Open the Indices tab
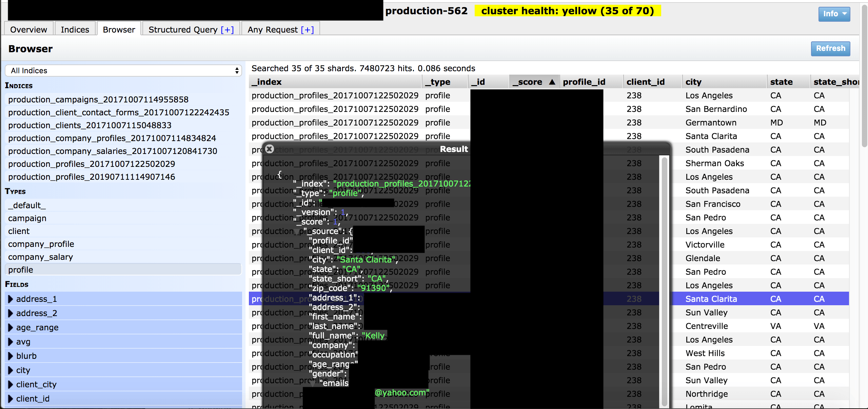This screenshot has height=409, width=868. 75,30
